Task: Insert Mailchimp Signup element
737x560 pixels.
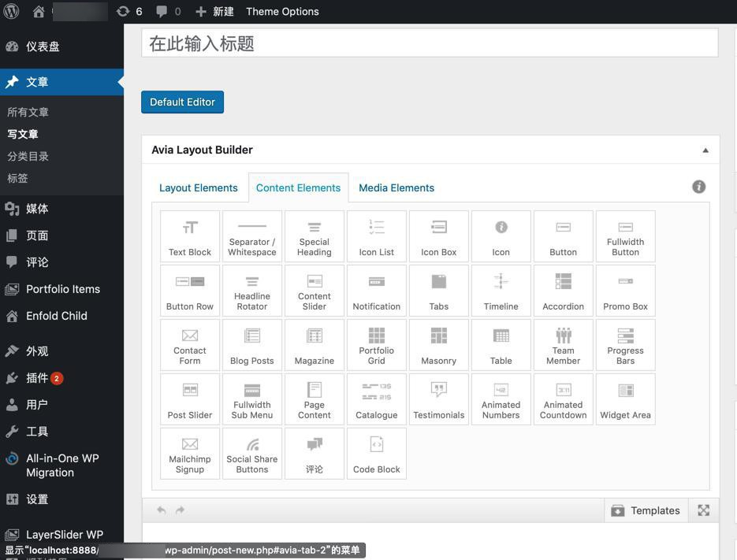Action: point(190,454)
